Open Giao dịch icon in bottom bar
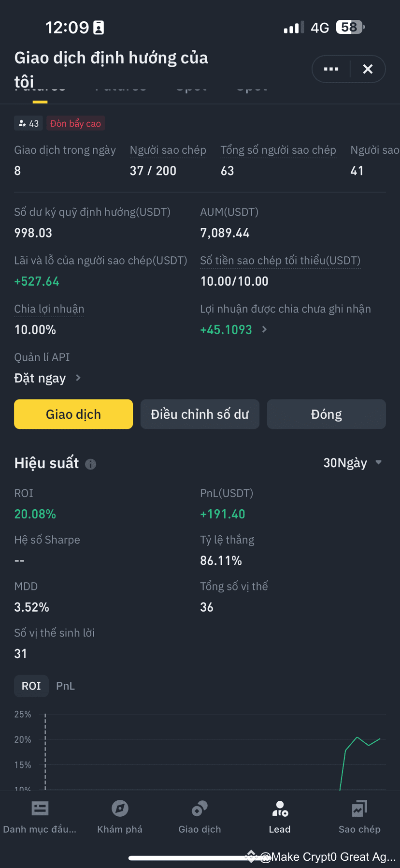400x868 pixels. pos(200,808)
